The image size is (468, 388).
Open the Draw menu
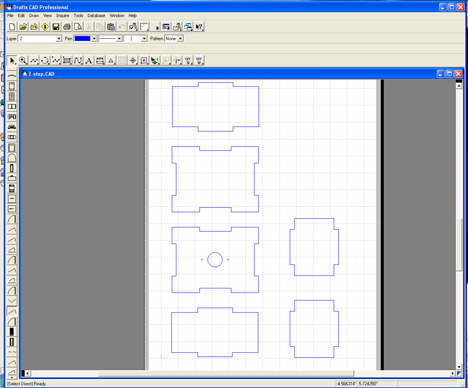point(34,16)
